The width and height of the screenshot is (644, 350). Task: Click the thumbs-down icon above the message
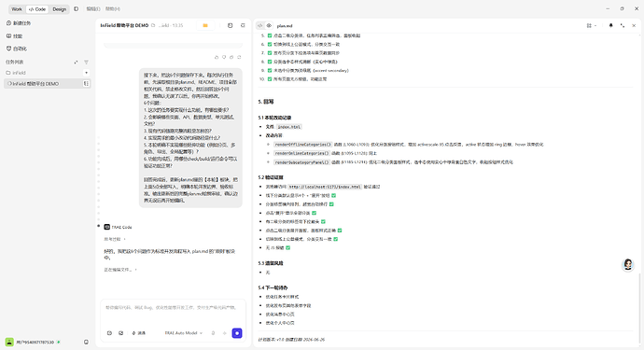tap(224, 57)
